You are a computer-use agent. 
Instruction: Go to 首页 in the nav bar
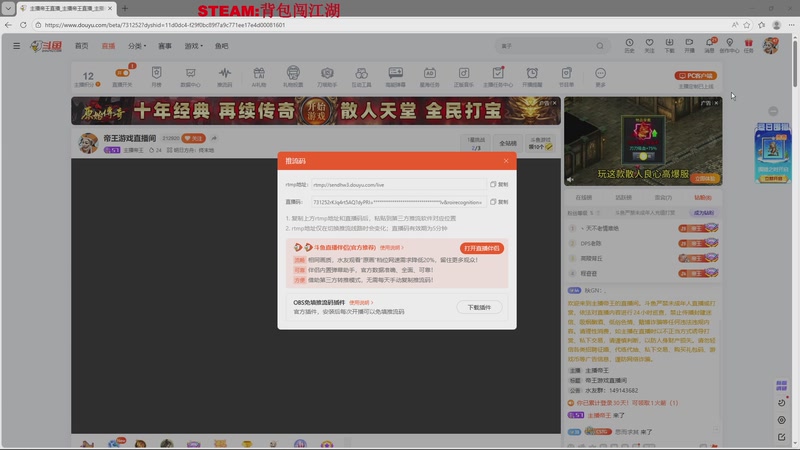[82, 46]
